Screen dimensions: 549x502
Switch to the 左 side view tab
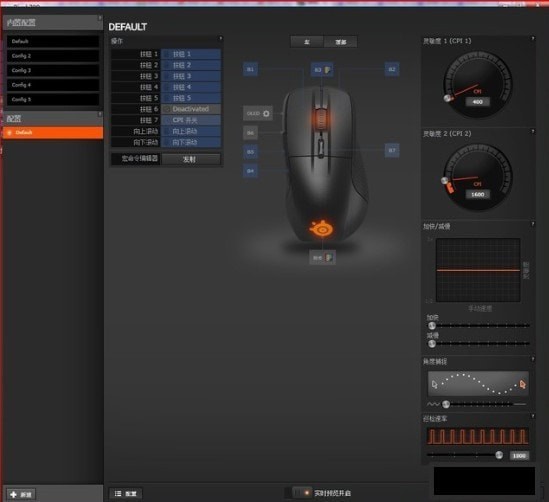pos(307,42)
